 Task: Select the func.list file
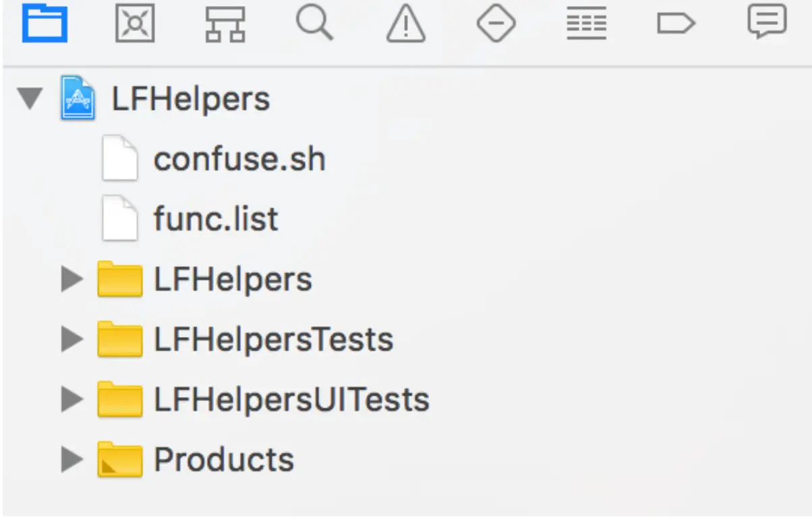[215, 220]
